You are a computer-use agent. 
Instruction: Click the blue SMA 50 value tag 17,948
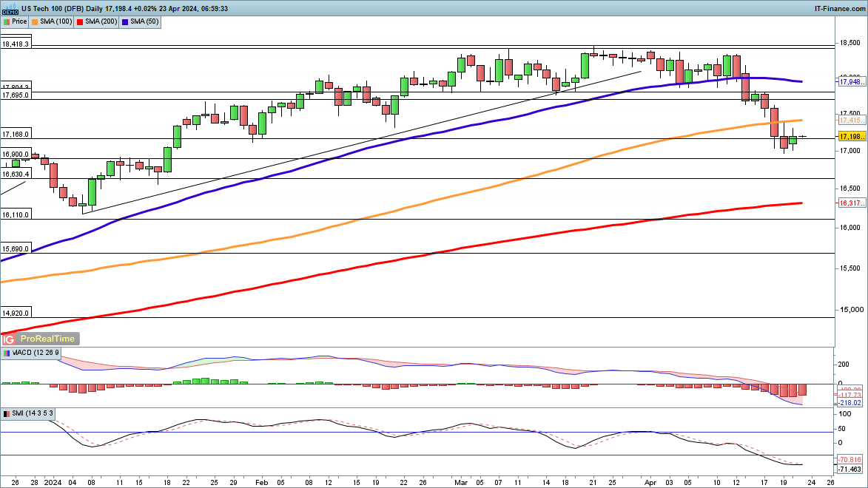pos(852,82)
